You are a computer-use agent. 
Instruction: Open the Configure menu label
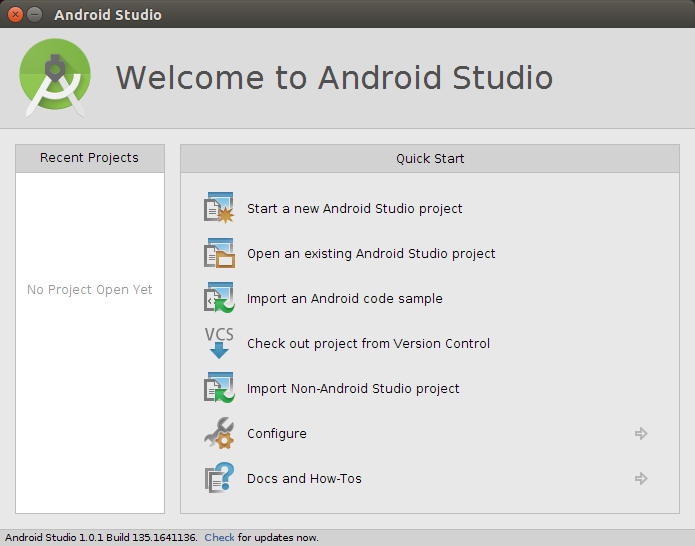277,434
